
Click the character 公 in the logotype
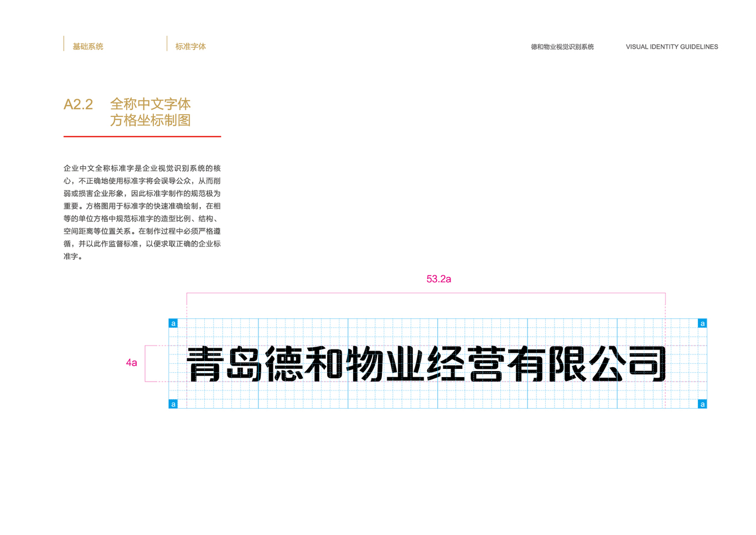coord(607,364)
